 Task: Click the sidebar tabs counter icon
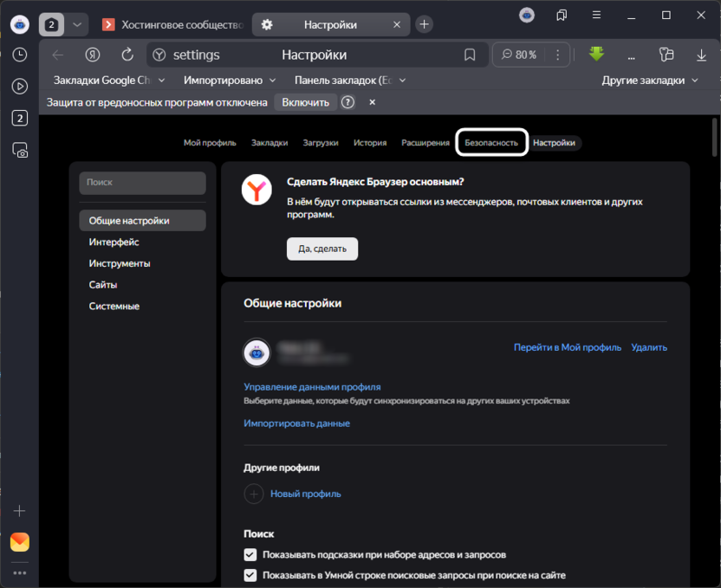[19, 118]
